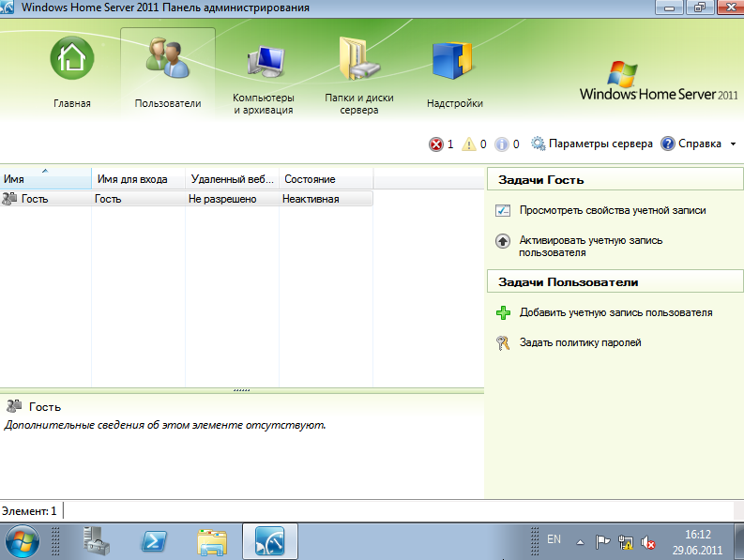This screenshot has width=744, height=560.
Task: Click the network tray icon
Action: pyautogui.click(x=626, y=542)
